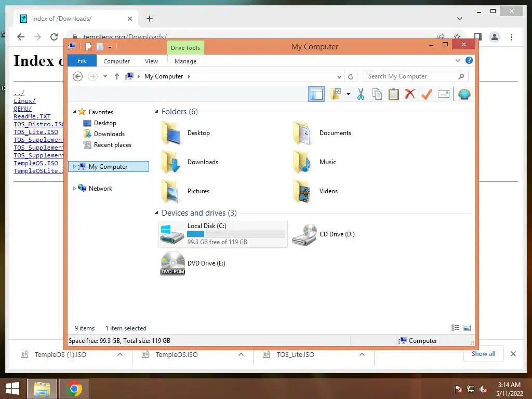Click the Explorer Forward arrow button
Viewport: 532px width, 399px height.
pyautogui.click(x=92, y=76)
